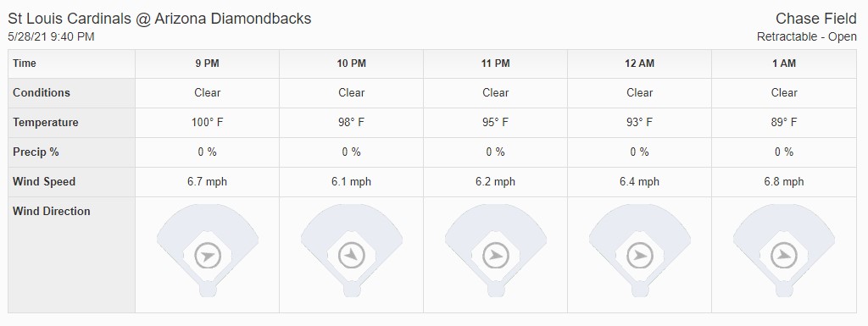868x326 pixels.
Task: Click the 9 PM wind direction arrow icon
Action: (x=208, y=256)
